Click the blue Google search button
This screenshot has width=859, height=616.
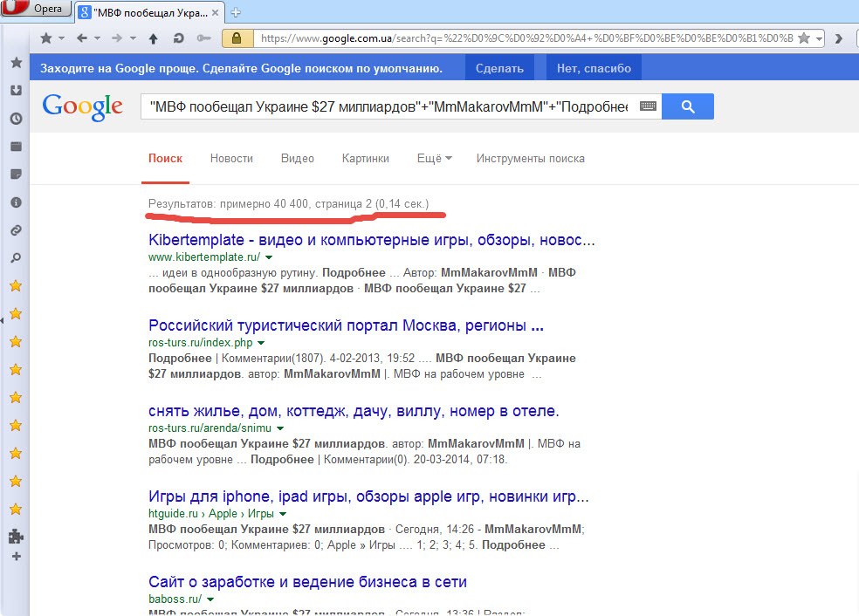coord(687,106)
